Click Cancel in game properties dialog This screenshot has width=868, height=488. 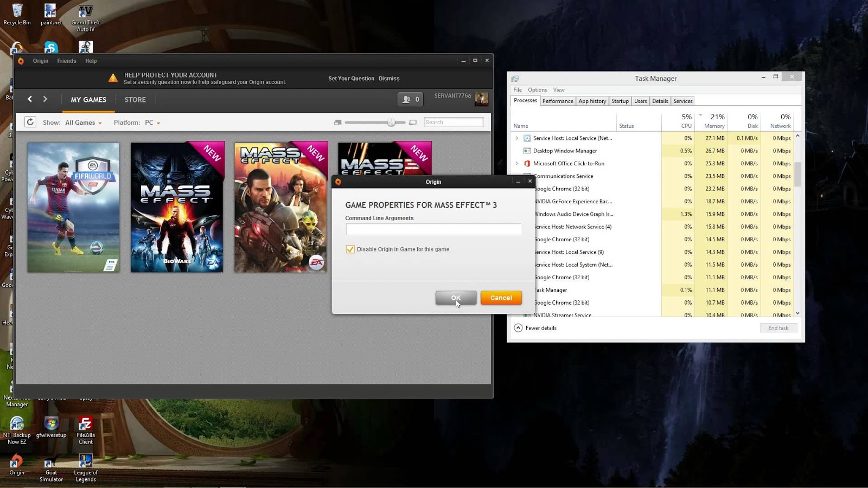[x=501, y=298]
